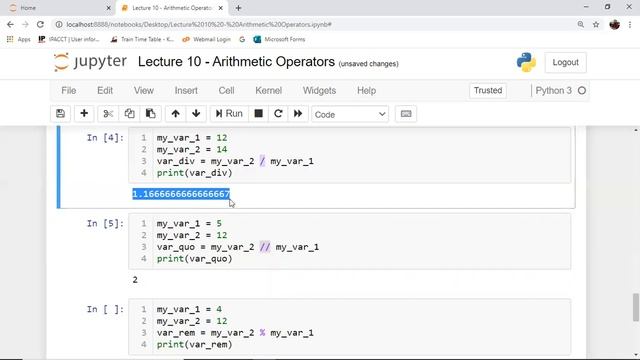
Task: Click the Python logo icon
Action: pos(526,62)
